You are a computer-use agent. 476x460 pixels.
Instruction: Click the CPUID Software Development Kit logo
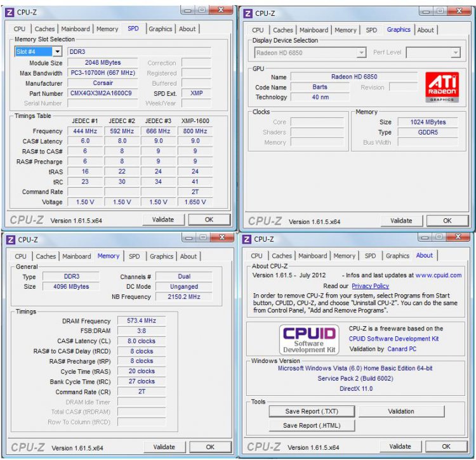click(x=309, y=339)
